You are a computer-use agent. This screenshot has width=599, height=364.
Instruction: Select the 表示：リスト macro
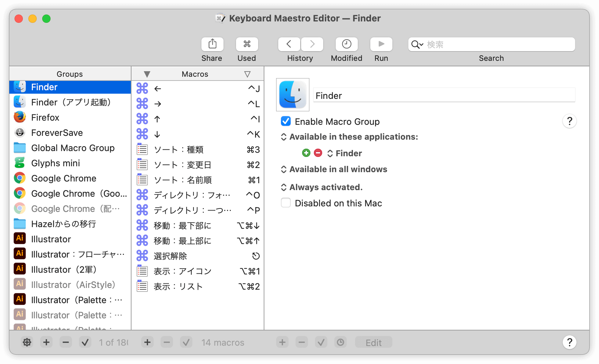(198, 287)
